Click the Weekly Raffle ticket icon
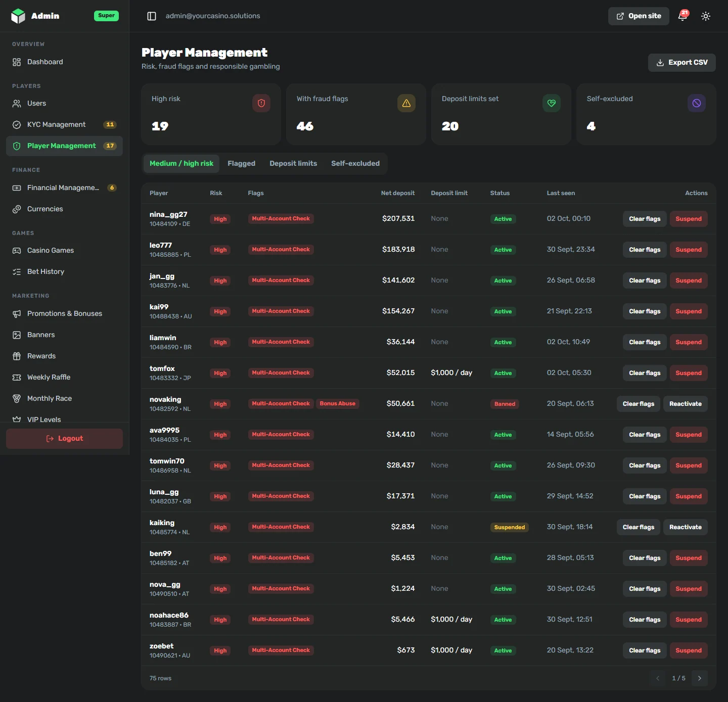 17,378
